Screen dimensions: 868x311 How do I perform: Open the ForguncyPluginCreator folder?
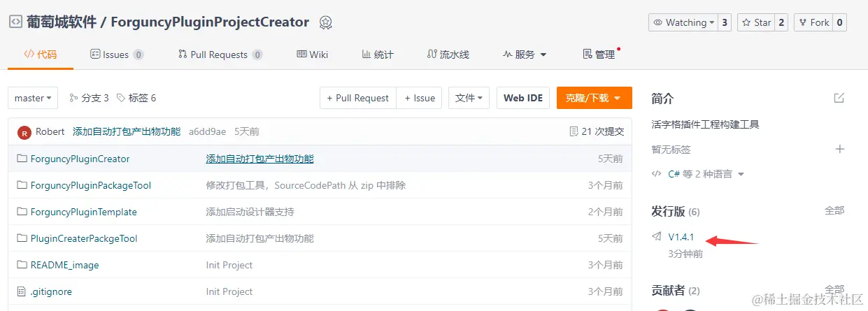tap(80, 159)
